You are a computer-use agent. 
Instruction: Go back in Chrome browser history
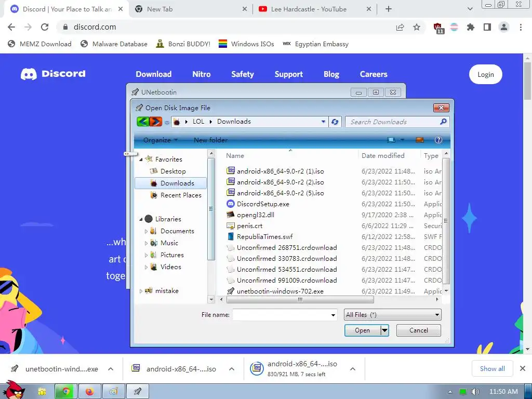(x=11, y=27)
